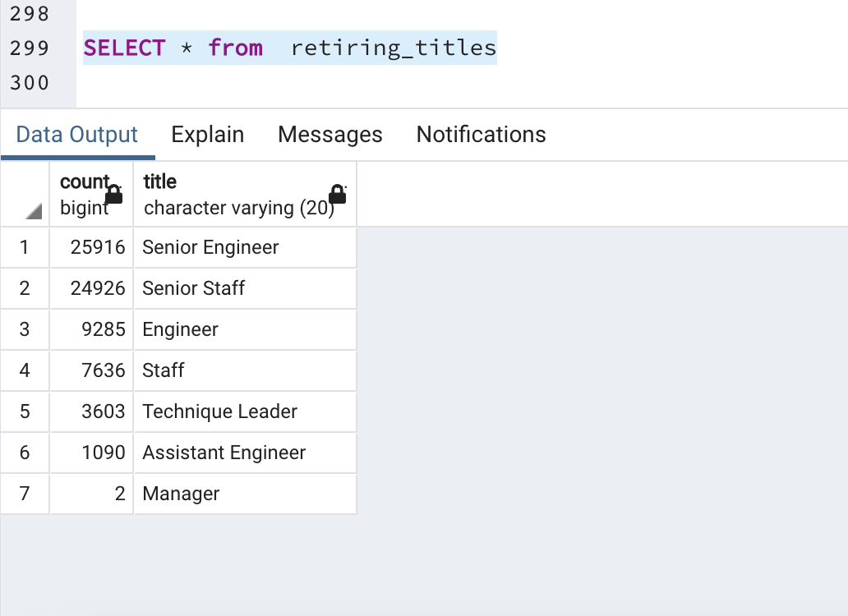Select the title column header
848x616 pixels.
coord(245,195)
